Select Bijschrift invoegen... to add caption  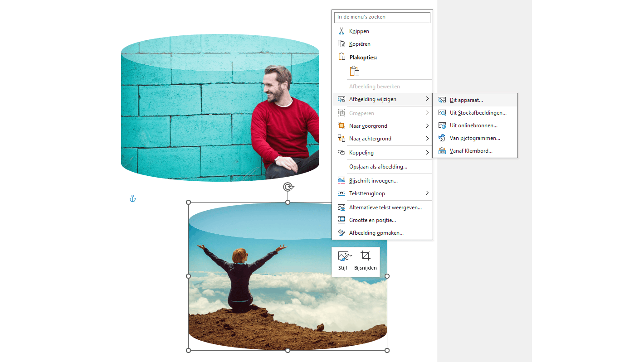tap(382, 181)
